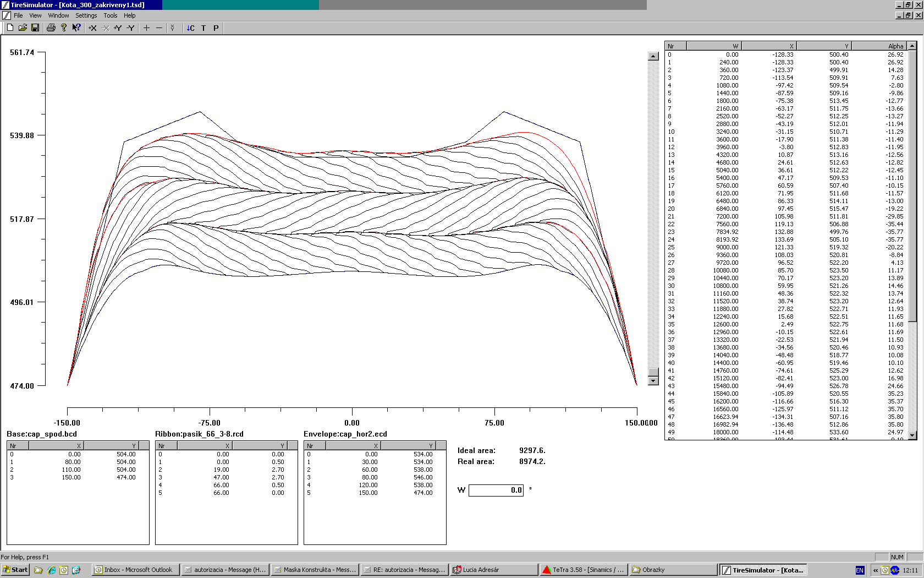Image resolution: width=924 pixels, height=578 pixels.
Task: Zoom out with the minus toolbar icon
Action: coord(159,28)
